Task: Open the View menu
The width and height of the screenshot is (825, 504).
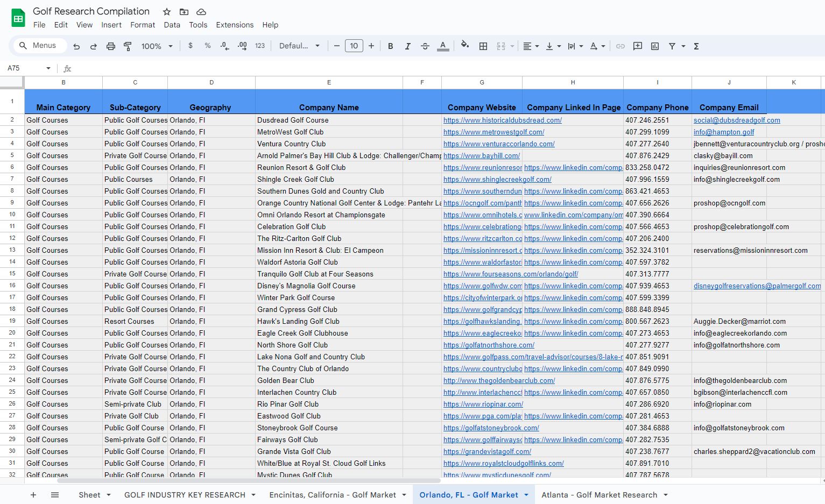Action: pos(84,25)
